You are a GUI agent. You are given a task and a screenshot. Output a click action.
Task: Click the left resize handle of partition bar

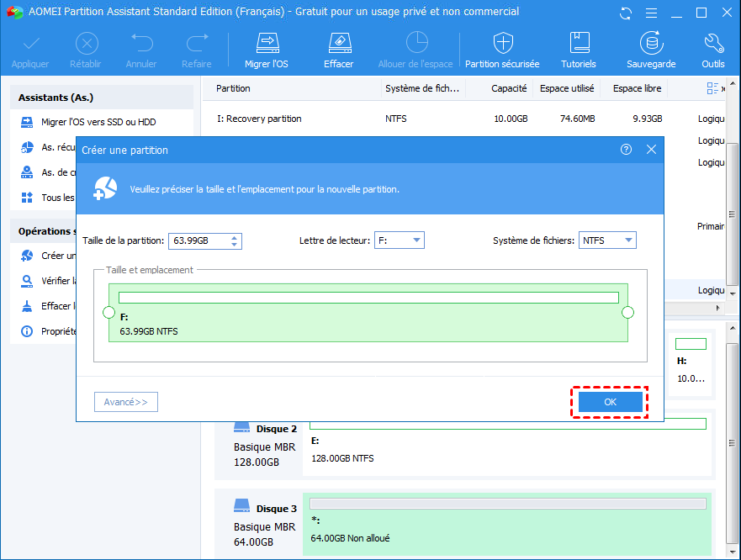(109, 313)
